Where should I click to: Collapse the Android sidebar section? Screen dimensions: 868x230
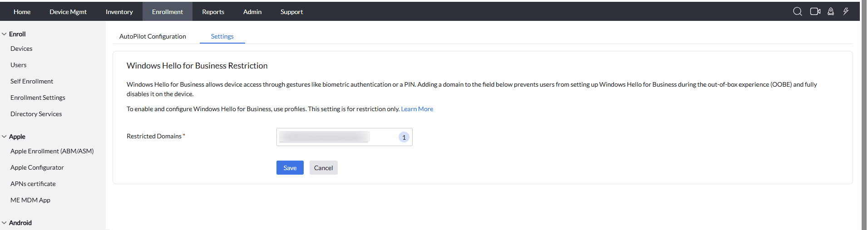tap(5, 223)
